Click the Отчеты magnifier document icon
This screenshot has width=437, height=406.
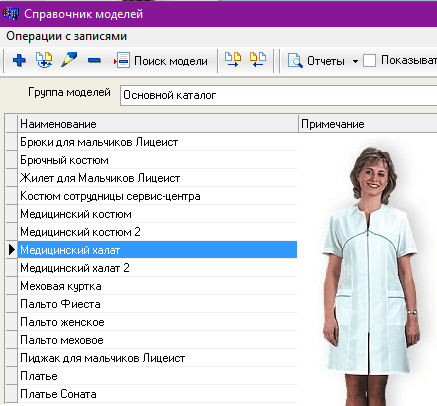[295, 61]
